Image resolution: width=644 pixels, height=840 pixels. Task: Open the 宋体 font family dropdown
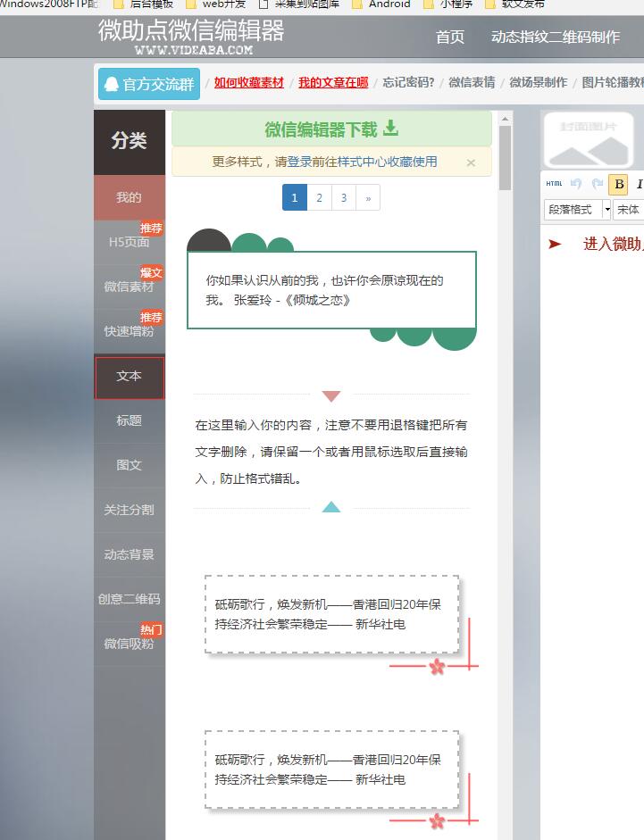629,209
